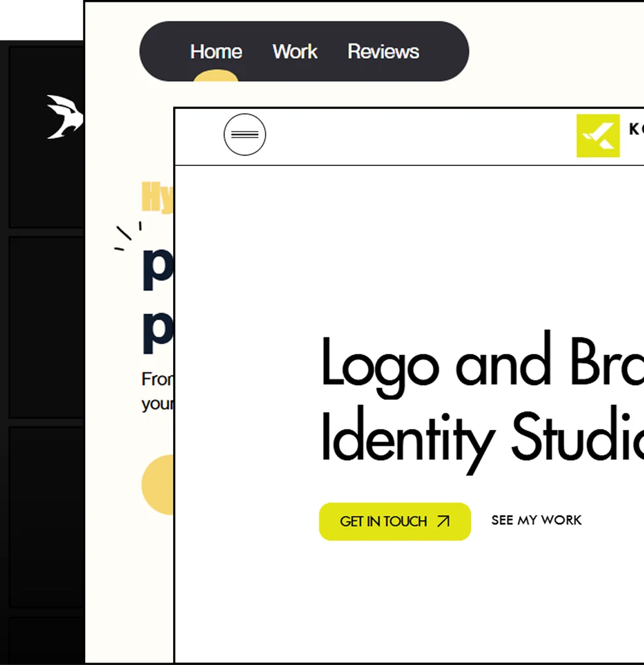This screenshot has height=665, width=644.
Task: Select the dark panel below the rabbit logo
Action: click(46, 328)
